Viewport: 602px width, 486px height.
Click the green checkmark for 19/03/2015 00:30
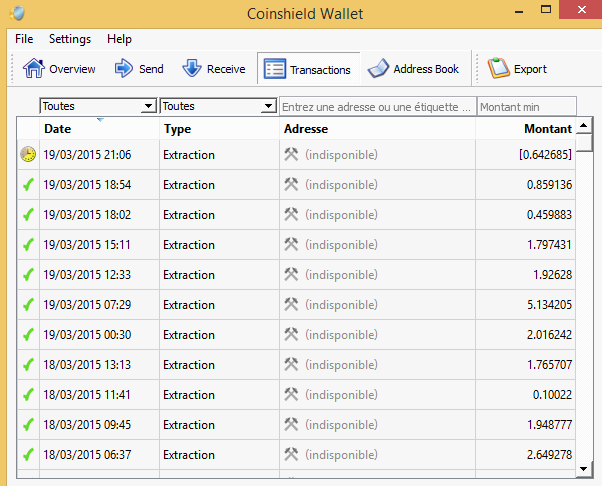28,334
